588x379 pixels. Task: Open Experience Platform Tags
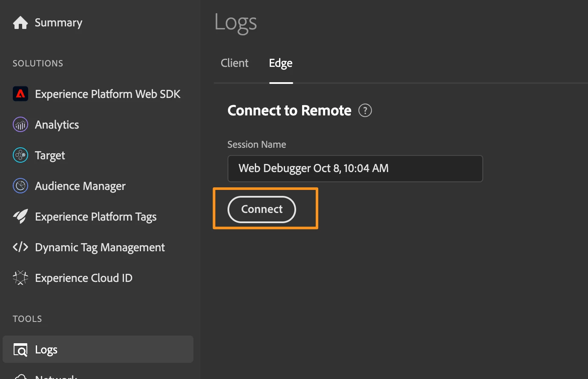point(96,217)
